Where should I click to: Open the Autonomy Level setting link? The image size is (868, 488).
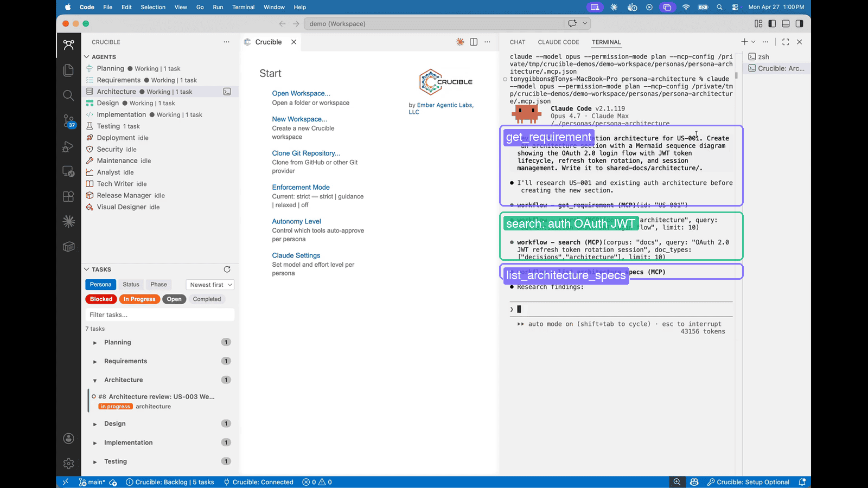click(297, 222)
